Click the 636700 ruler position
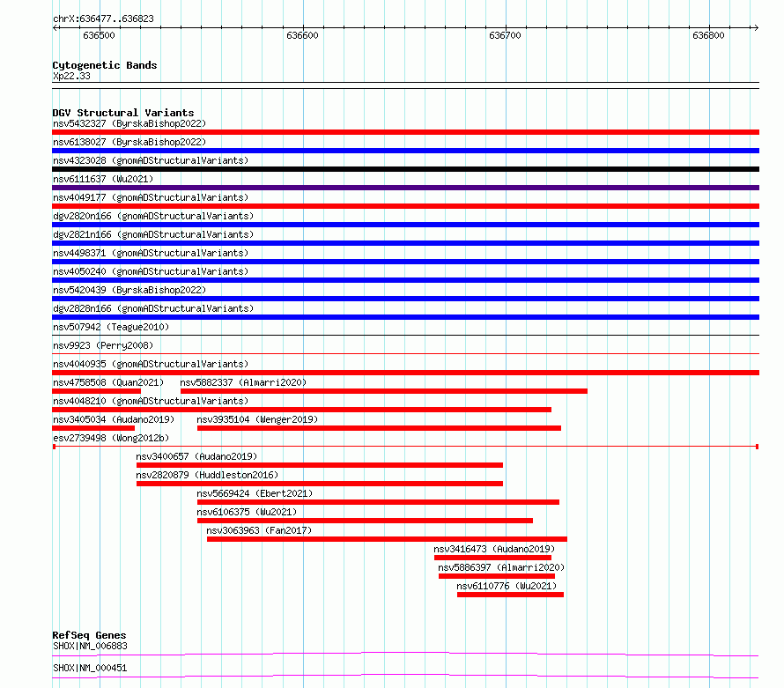784x688 pixels. click(505, 35)
